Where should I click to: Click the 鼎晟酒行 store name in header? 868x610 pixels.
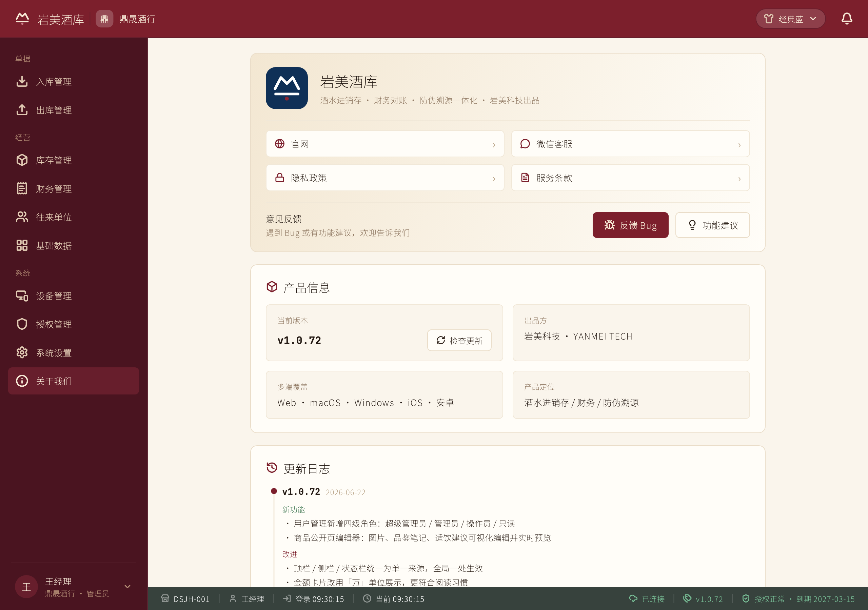(137, 19)
